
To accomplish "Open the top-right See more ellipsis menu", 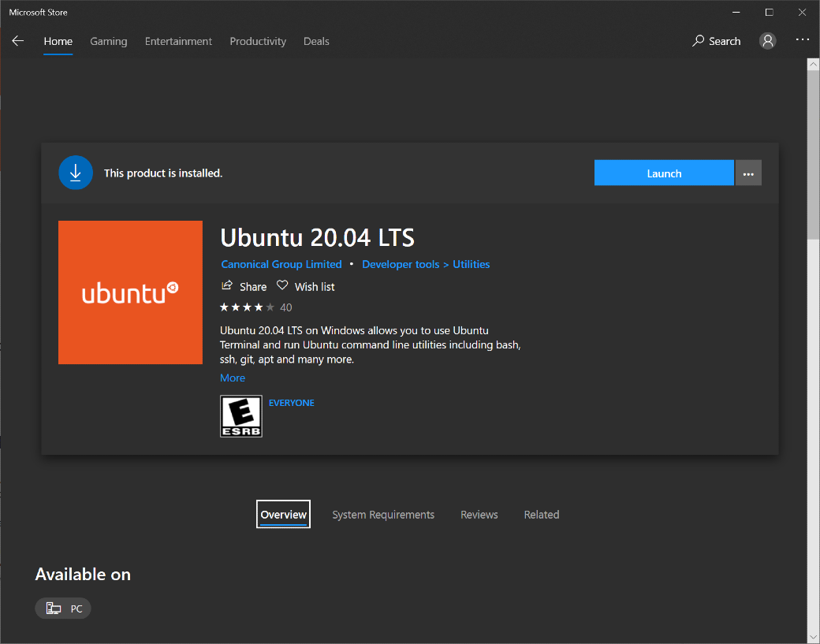I will point(802,40).
